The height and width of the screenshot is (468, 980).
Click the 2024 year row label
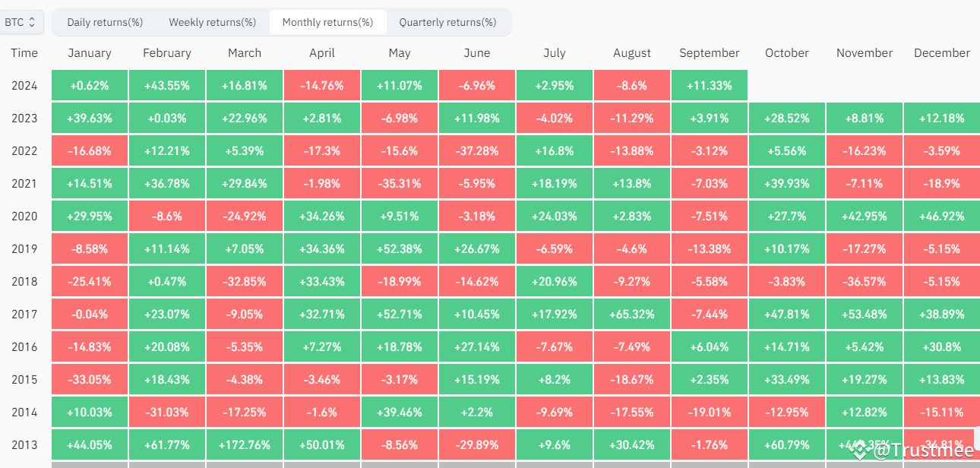pos(24,85)
